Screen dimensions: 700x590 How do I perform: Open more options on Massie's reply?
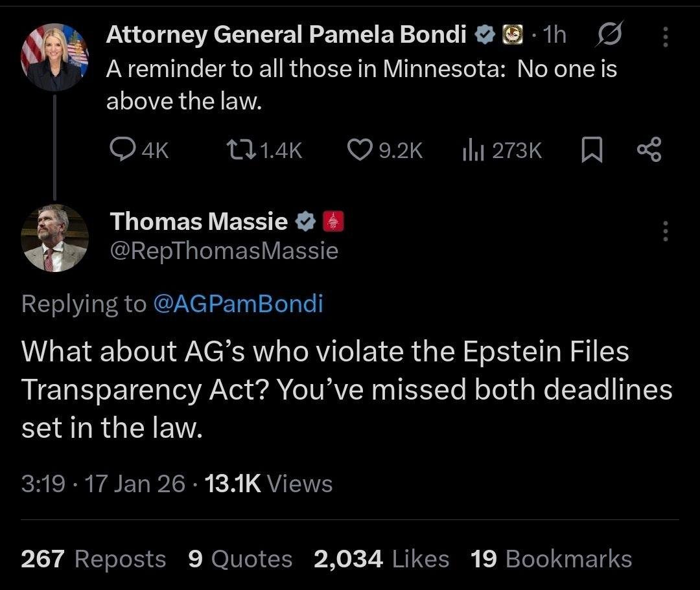point(664,231)
